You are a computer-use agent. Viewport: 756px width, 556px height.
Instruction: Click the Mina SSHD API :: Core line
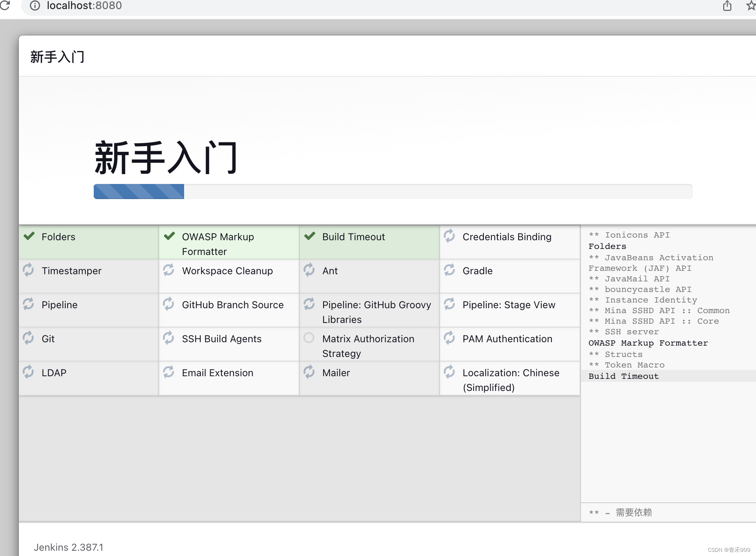(x=654, y=321)
